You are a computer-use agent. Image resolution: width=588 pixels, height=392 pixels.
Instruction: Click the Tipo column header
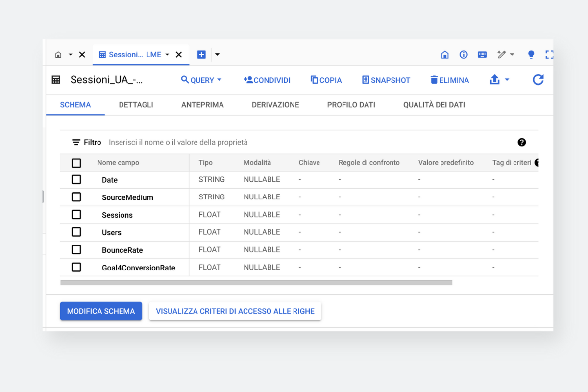pyautogui.click(x=206, y=163)
